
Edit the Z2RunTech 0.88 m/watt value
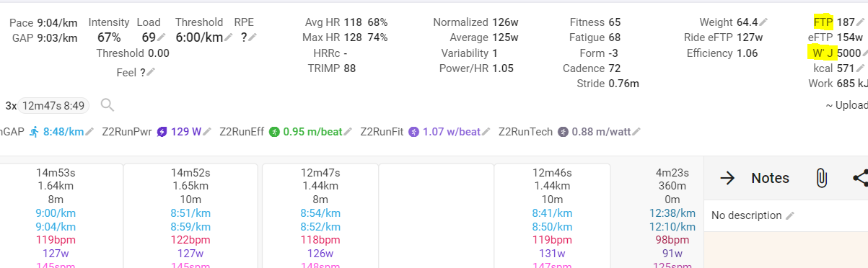[x=599, y=132]
